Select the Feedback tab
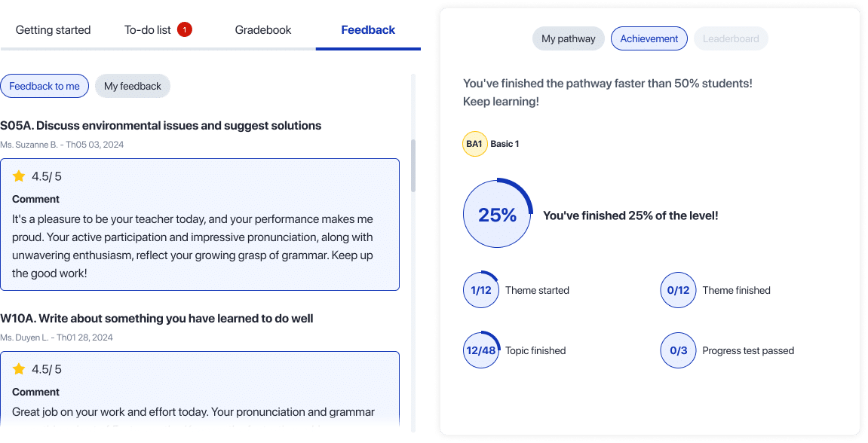The width and height of the screenshot is (868, 443). click(368, 30)
